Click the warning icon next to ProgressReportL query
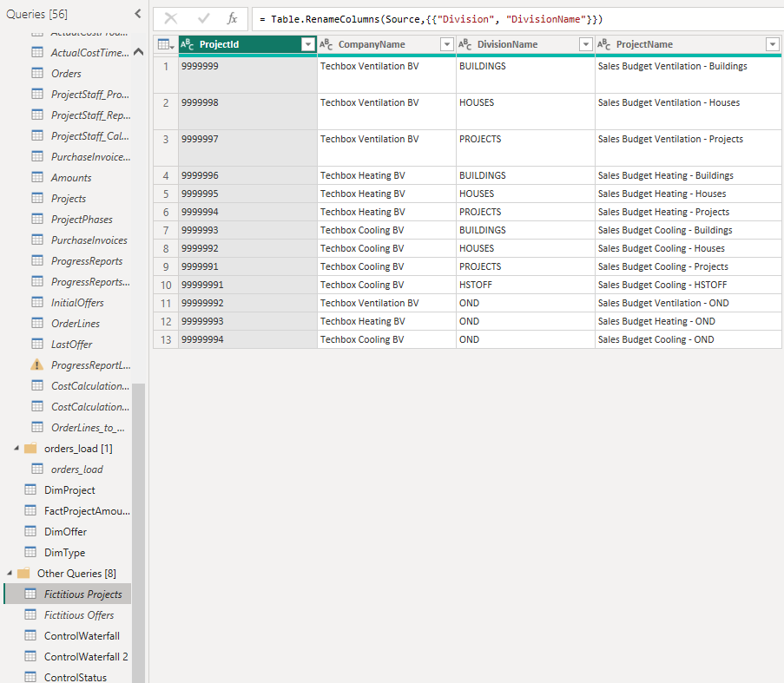Screen dimensions: 784x683 tap(37, 364)
